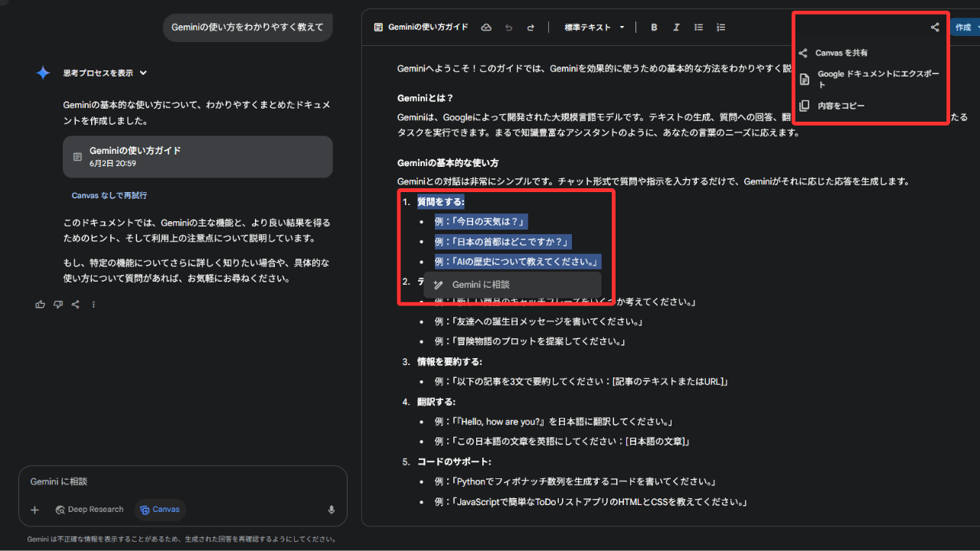Click the example 友達への誕生日メッセージを書いてください。
The image size is (980, 551).
tap(539, 321)
